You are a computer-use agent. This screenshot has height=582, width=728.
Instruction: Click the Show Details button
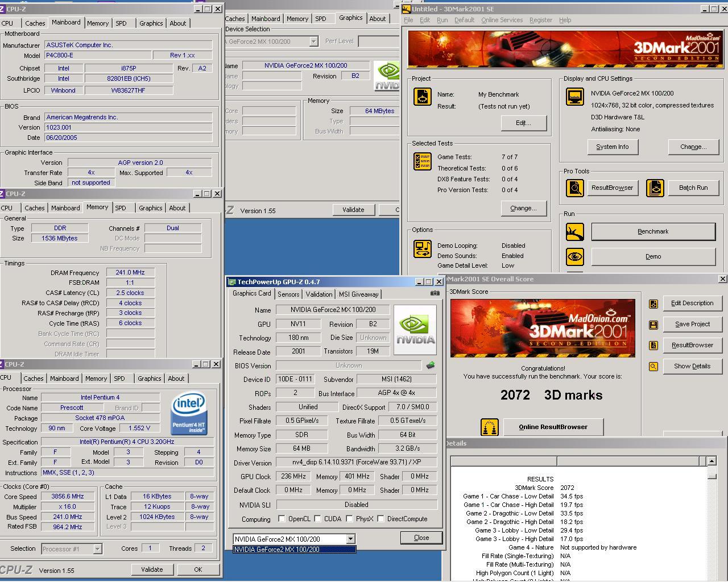[x=692, y=367]
